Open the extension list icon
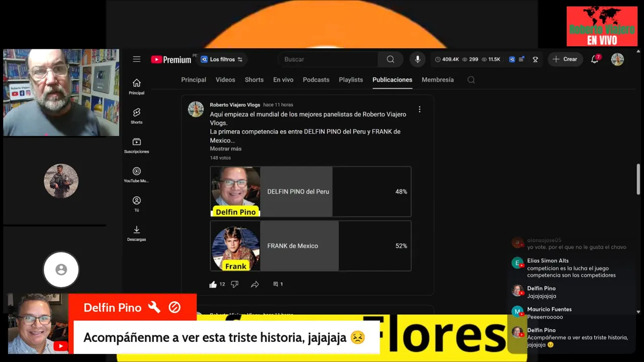This screenshot has width=644, height=362. point(521,59)
